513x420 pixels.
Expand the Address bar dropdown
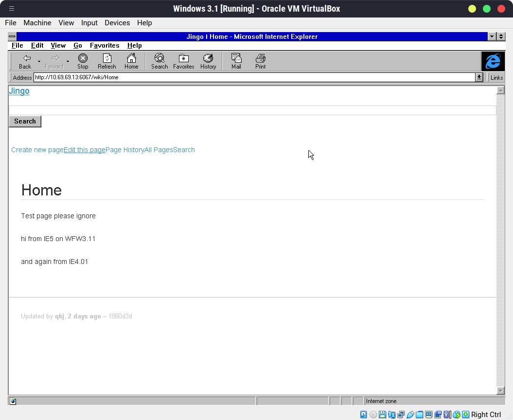tap(479, 77)
